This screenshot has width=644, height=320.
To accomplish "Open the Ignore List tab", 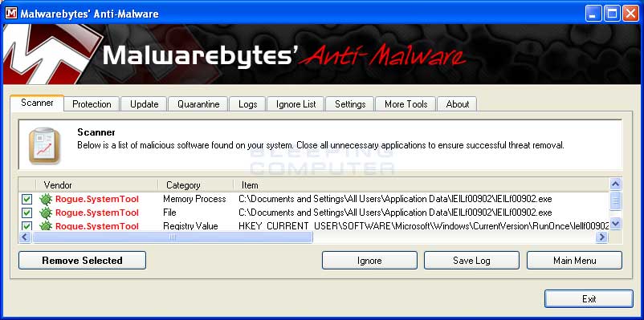I will click(296, 104).
